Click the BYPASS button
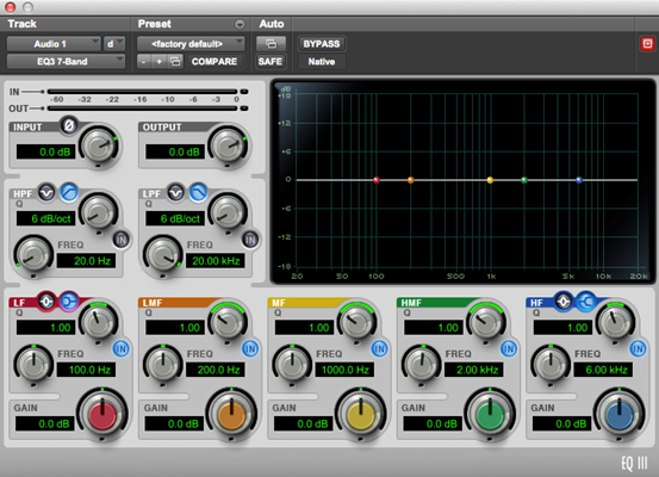This screenshot has width=659, height=477. 321,44
